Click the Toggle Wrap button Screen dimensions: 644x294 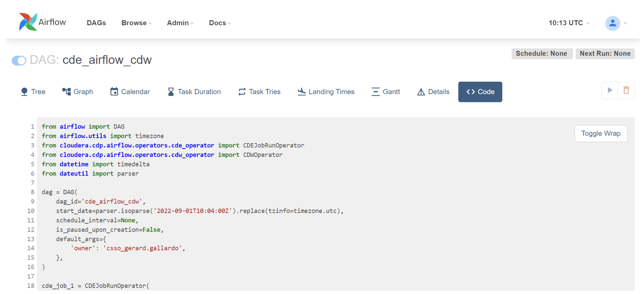601,134
